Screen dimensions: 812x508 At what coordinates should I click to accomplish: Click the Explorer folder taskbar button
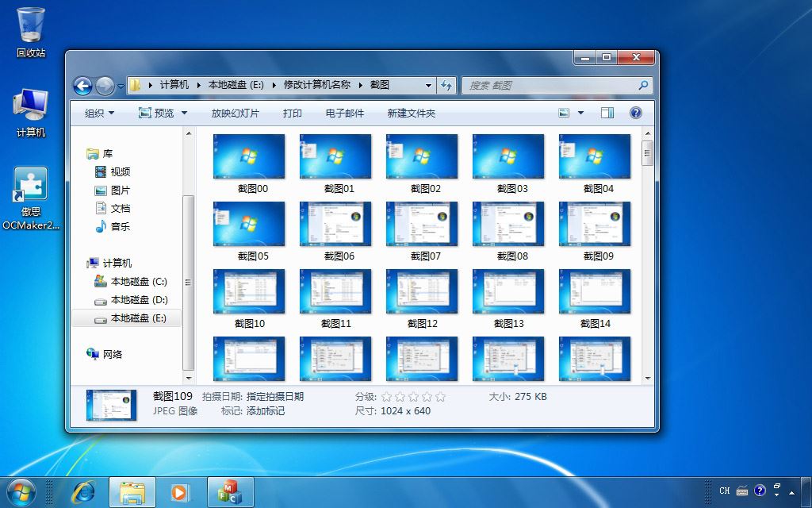tap(132, 492)
